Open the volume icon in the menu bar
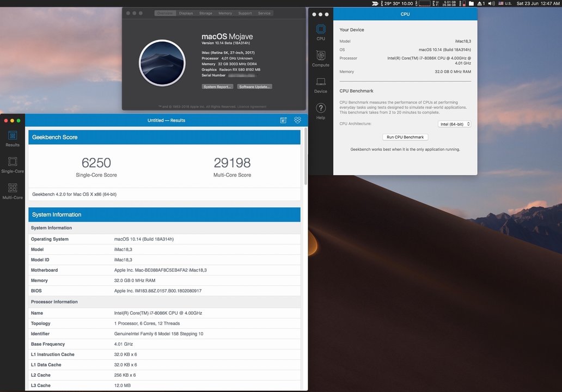 pos(491,3)
